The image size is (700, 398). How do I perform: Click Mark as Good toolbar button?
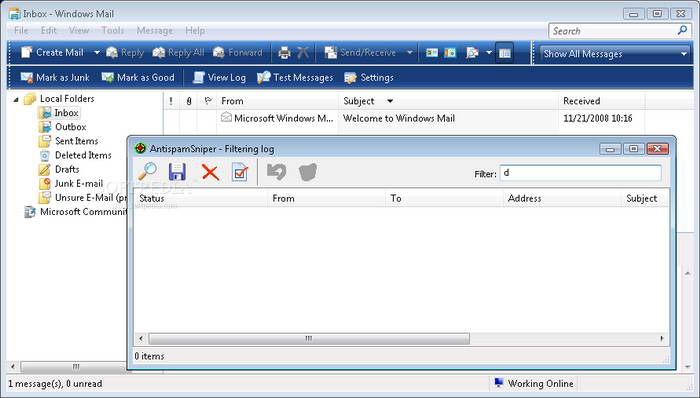tap(138, 78)
